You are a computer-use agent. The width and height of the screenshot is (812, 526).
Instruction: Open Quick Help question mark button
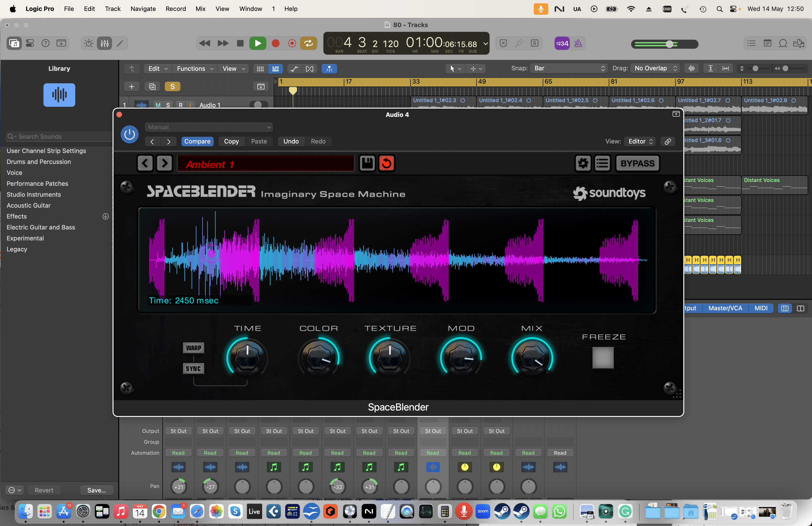[x=45, y=43]
